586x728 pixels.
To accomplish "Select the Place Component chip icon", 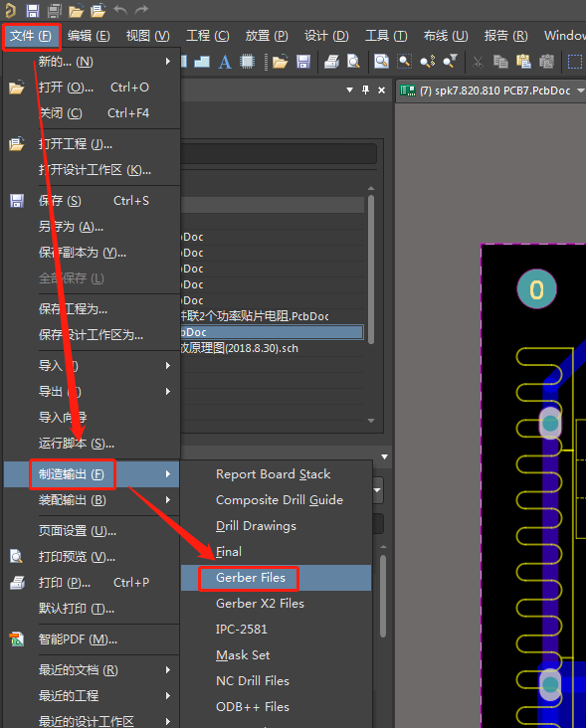I will [x=248, y=62].
